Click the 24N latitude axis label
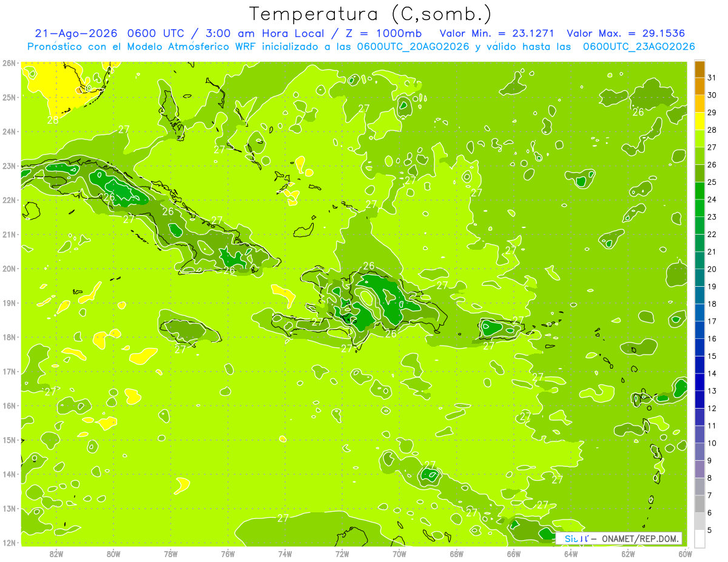Screen dimensions: 728x562 pos(9,132)
